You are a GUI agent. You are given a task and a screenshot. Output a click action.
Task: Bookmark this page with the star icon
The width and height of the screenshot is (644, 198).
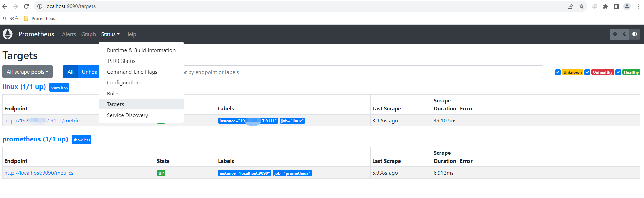click(581, 6)
